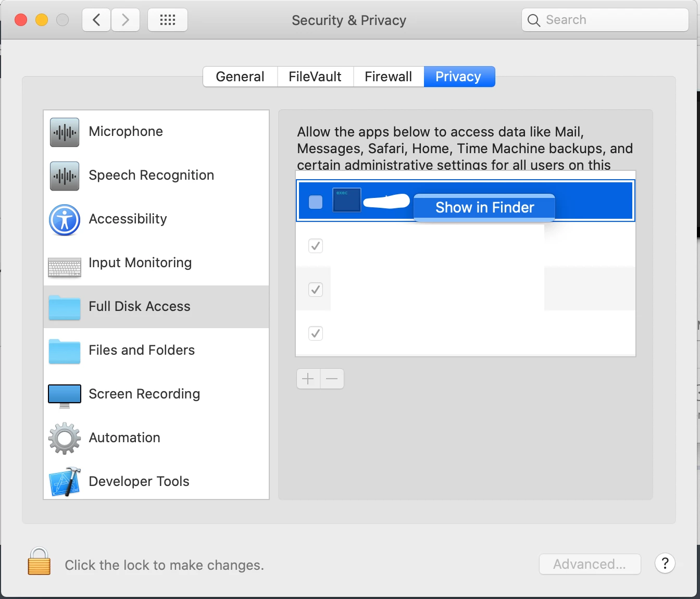Close the Security & Privacy window

(21, 20)
